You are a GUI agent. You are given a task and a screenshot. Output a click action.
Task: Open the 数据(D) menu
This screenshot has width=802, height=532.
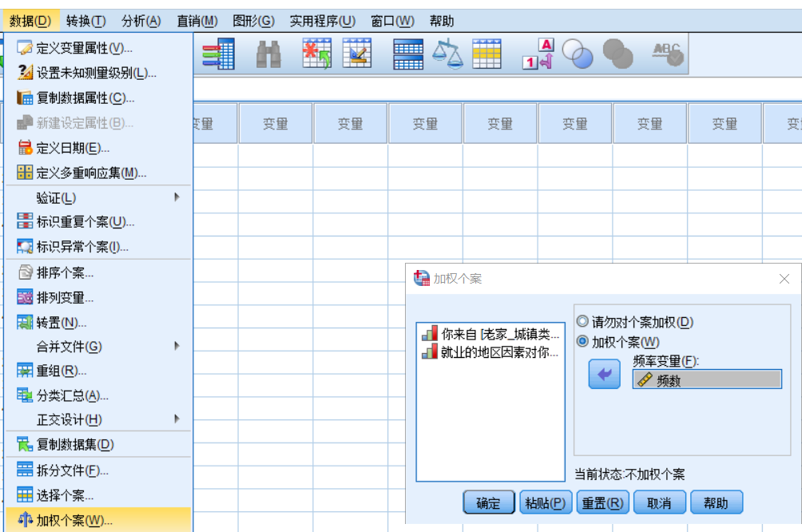30,21
